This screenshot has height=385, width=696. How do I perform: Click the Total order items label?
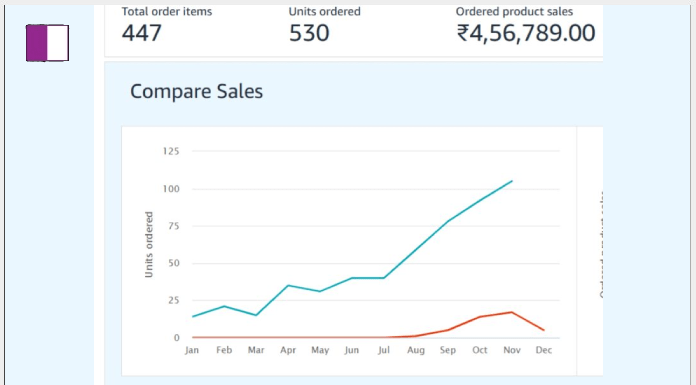pyautogui.click(x=167, y=12)
